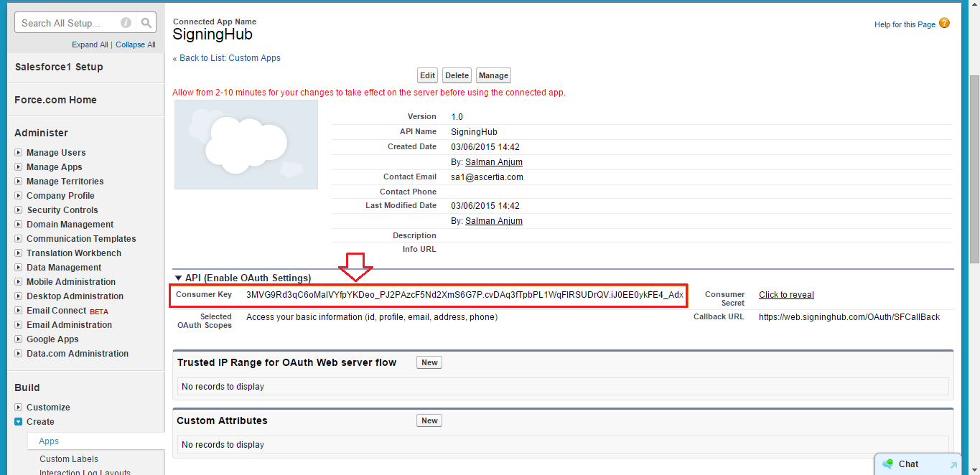Click the Chat bubble icon
This screenshot has width=980, height=475.
pos(888,464)
